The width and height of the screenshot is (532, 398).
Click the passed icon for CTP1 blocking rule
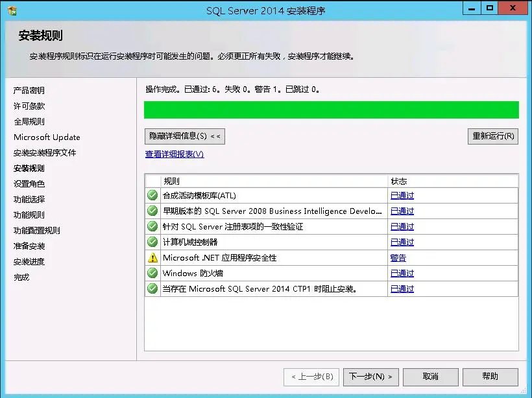point(152,289)
